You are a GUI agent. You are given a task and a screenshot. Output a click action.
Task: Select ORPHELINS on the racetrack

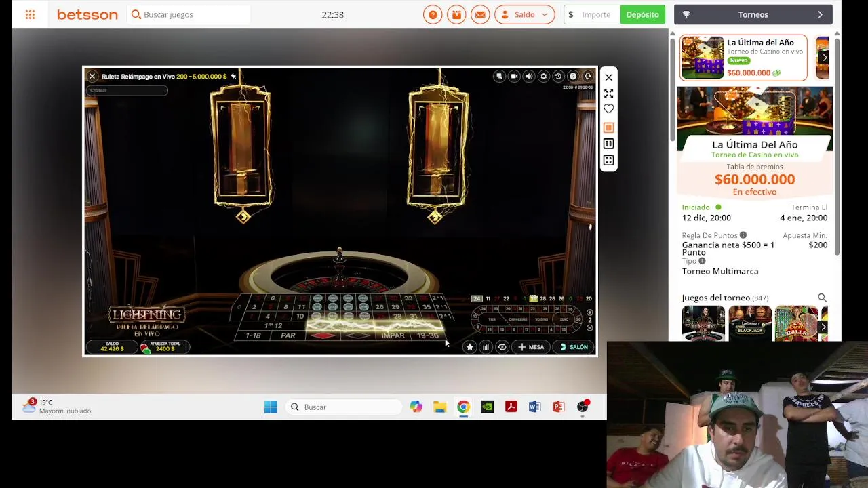click(518, 319)
